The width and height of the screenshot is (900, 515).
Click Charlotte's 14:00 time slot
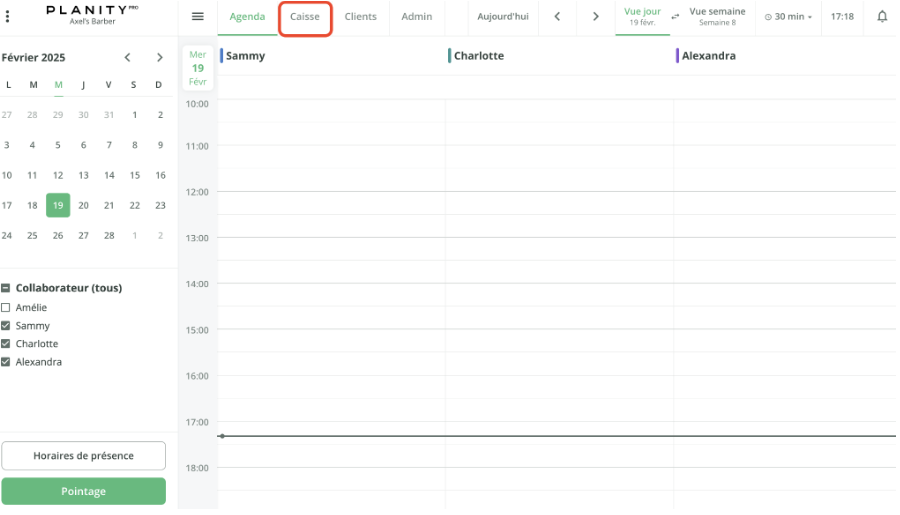pyautogui.click(x=559, y=295)
